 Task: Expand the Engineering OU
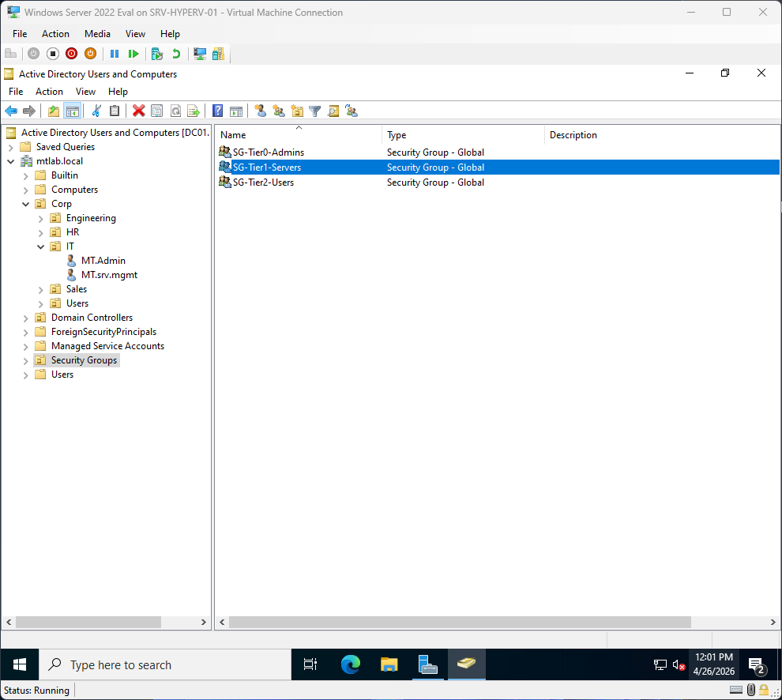(40, 219)
